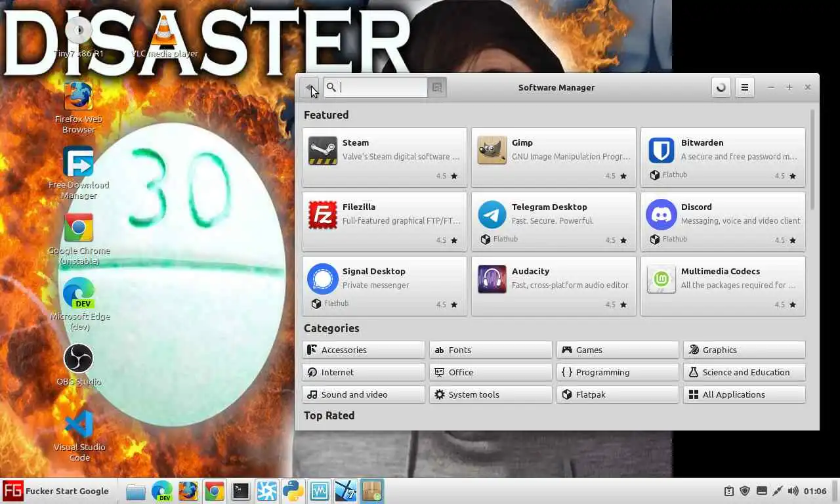Open the System tools category

[x=491, y=394]
